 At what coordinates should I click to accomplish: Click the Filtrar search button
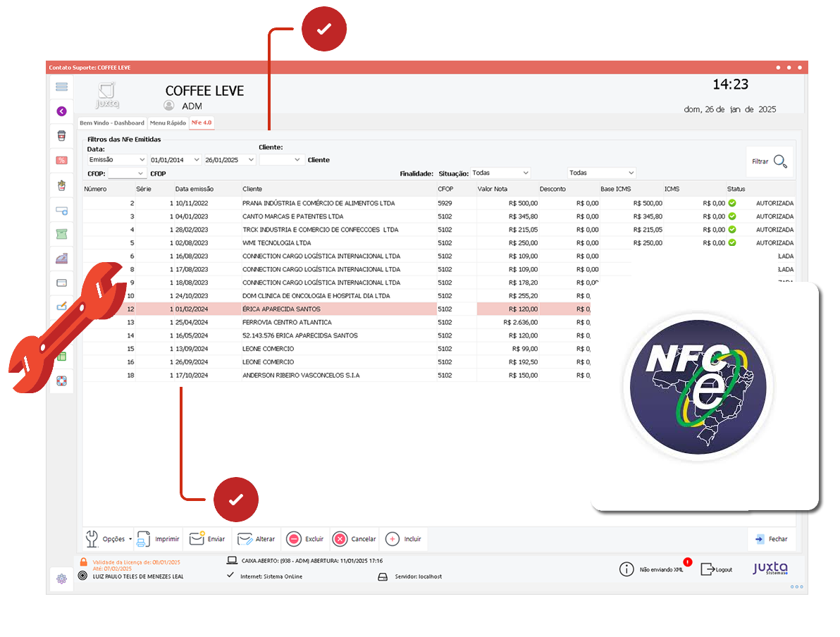tap(770, 161)
